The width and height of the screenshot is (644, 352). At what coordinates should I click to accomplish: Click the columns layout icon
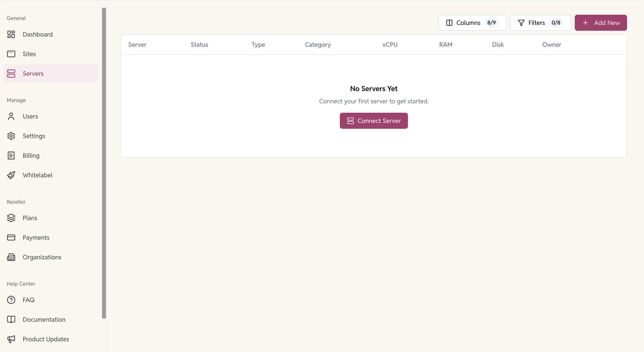pos(449,23)
